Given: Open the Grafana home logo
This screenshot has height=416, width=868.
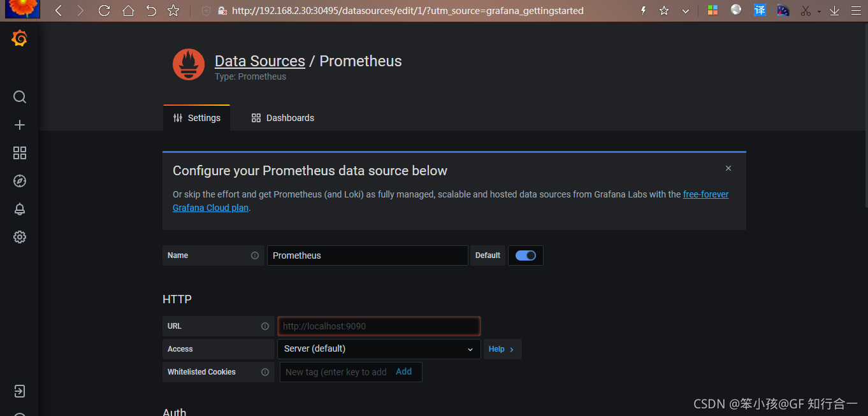Looking at the screenshot, I should (19, 39).
